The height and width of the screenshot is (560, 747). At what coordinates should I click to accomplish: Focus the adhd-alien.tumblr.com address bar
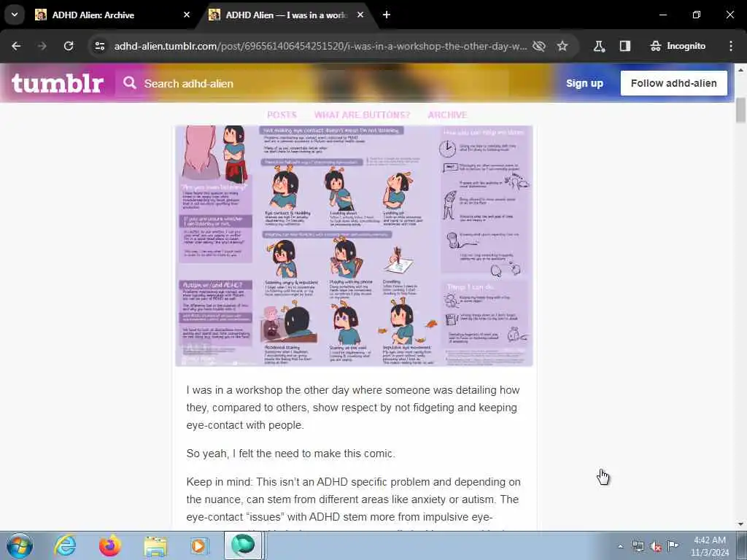point(320,46)
